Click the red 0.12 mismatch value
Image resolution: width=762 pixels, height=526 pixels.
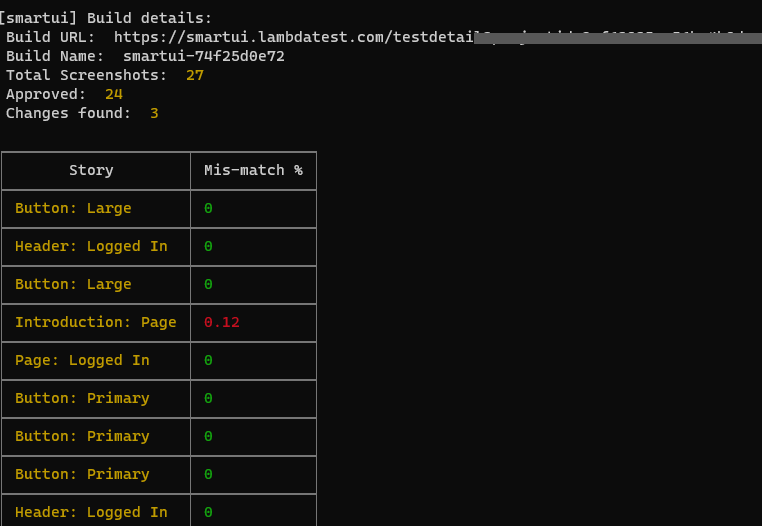tap(222, 322)
